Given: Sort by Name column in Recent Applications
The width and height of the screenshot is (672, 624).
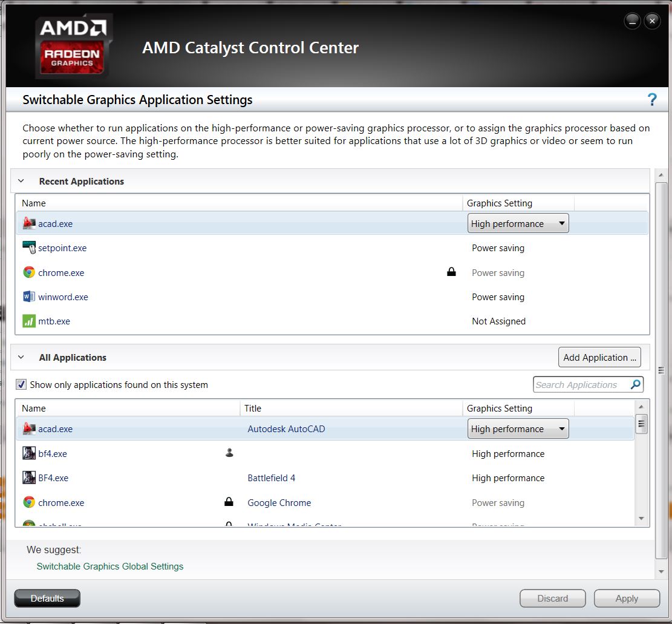Looking at the screenshot, I should pos(239,203).
